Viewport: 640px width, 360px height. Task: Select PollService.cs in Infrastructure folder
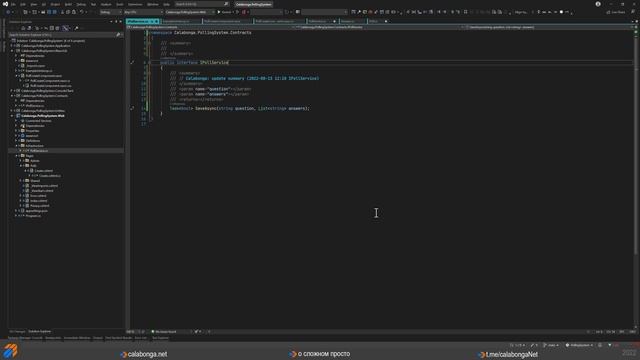tap(39, 151)
